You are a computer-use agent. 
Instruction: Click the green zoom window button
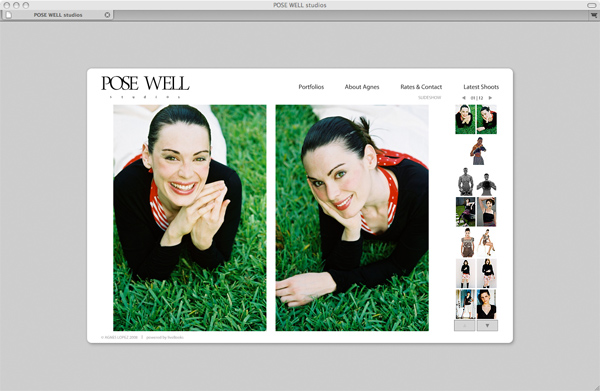(26, 5)
